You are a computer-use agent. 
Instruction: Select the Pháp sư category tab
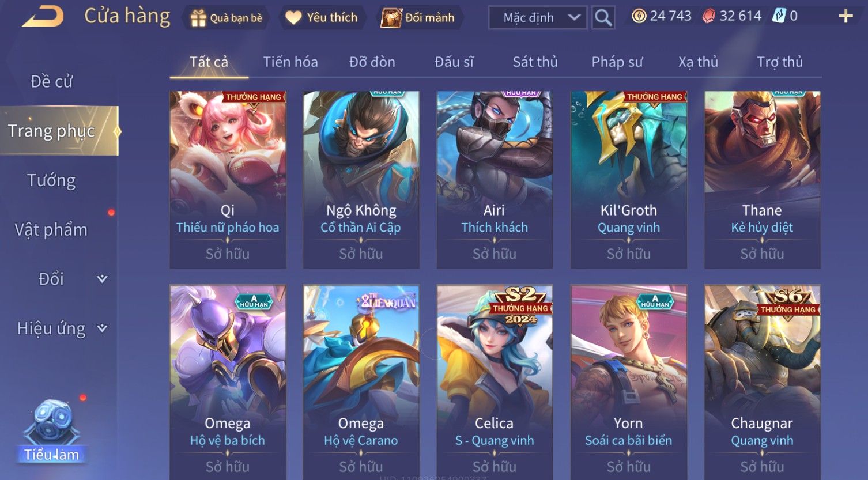[x=617, y=62]
